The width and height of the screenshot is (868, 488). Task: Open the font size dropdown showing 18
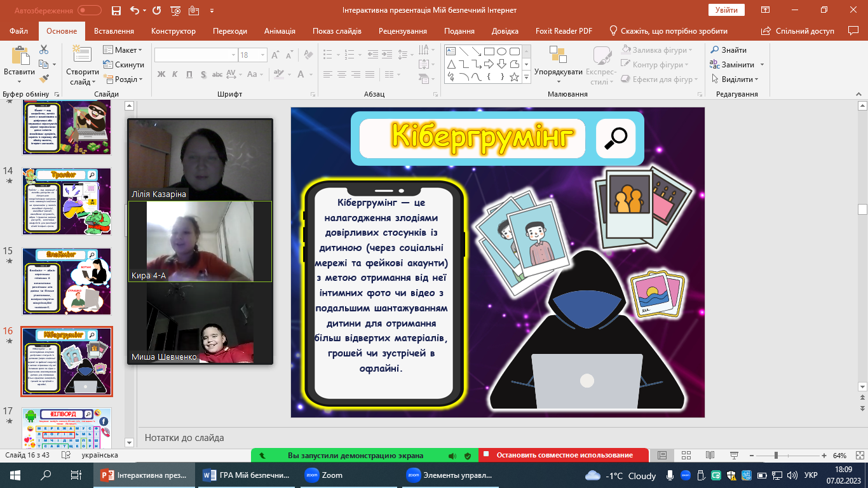(x=262, y=55)
